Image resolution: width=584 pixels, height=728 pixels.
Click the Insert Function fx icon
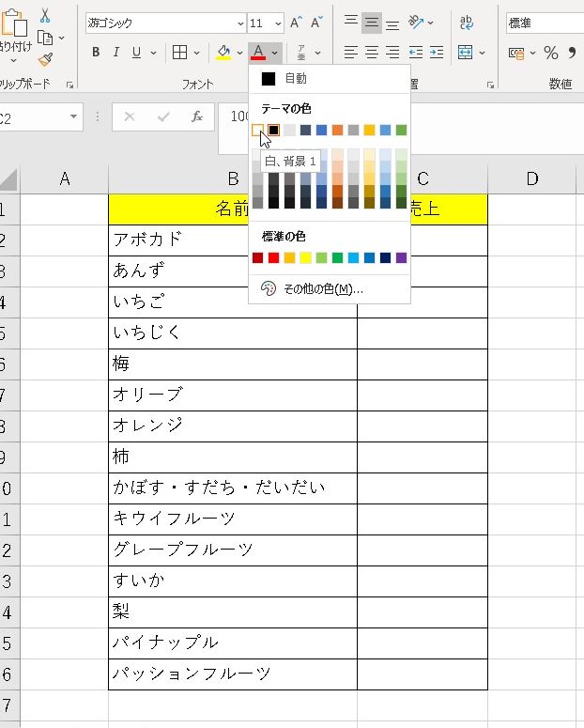[197, 117]
